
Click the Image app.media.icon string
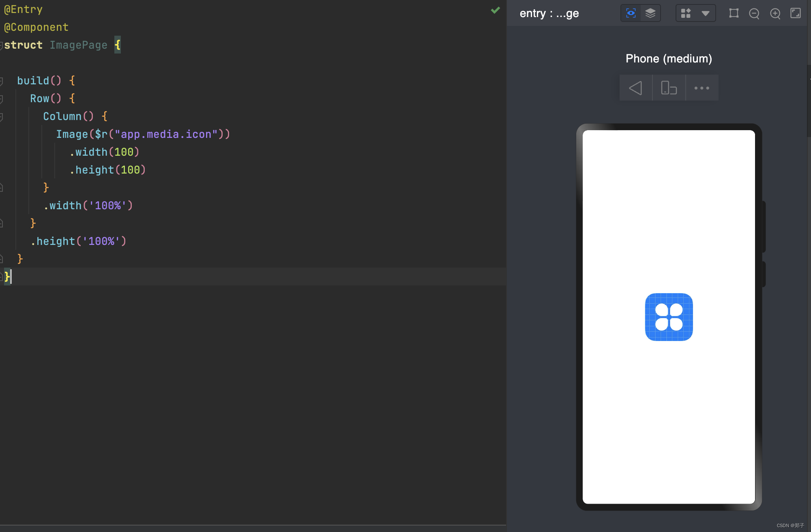[166, 134]
